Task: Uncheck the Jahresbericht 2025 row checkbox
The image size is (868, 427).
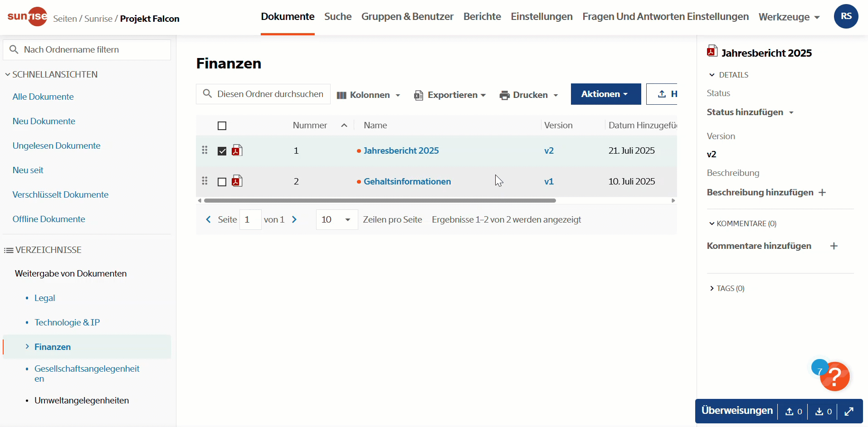Action: 222,151
